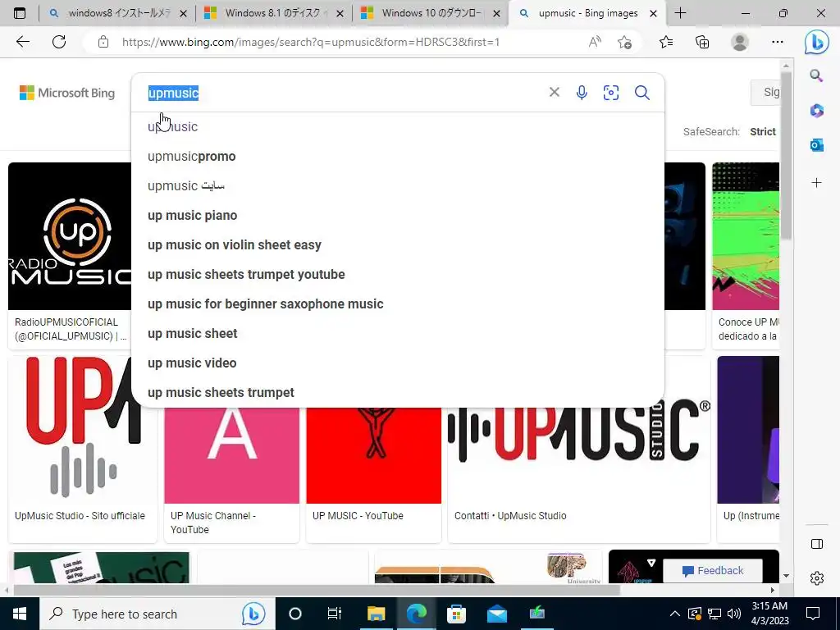Open sidebar search tool
This screenshot has width=840, height=630.
[816, 75]
